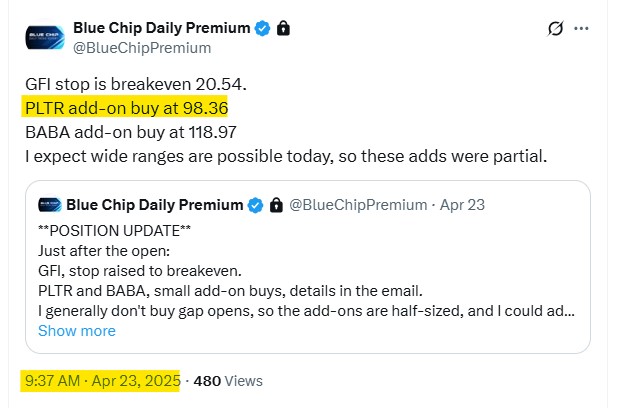Viewport: 621px width, 408px height.
Task: Open the three-dots more options menu
Action: pyautogui.click(x=581, y=29)
